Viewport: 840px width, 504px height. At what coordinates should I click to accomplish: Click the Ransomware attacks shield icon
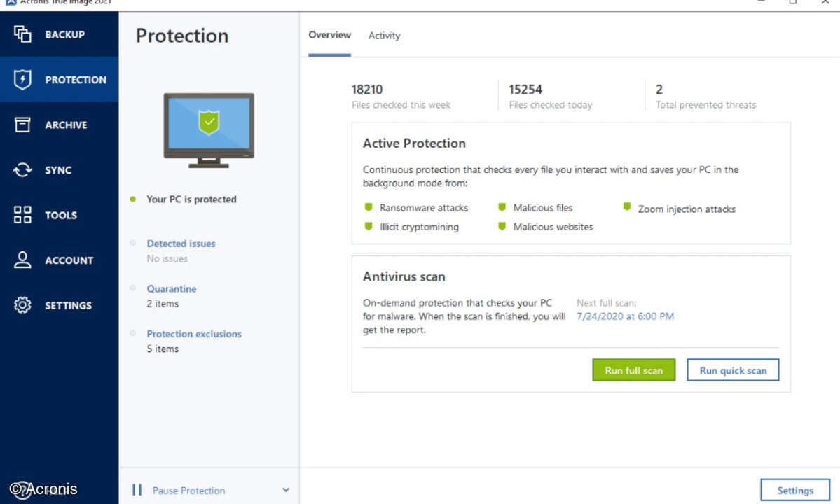point(368,207)
